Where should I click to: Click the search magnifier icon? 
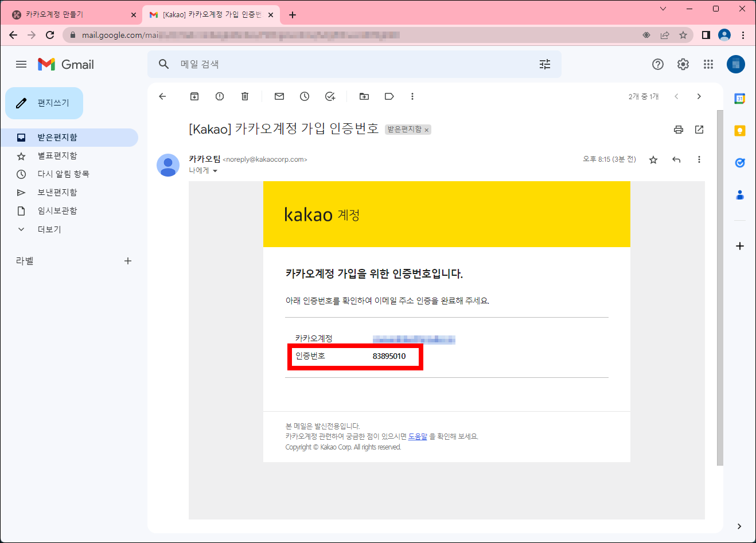pos(163,64)
